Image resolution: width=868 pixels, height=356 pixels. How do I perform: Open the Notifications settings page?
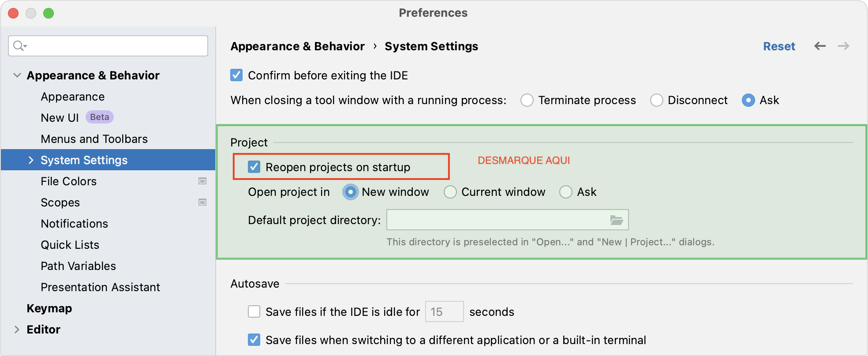coord(74,224)
